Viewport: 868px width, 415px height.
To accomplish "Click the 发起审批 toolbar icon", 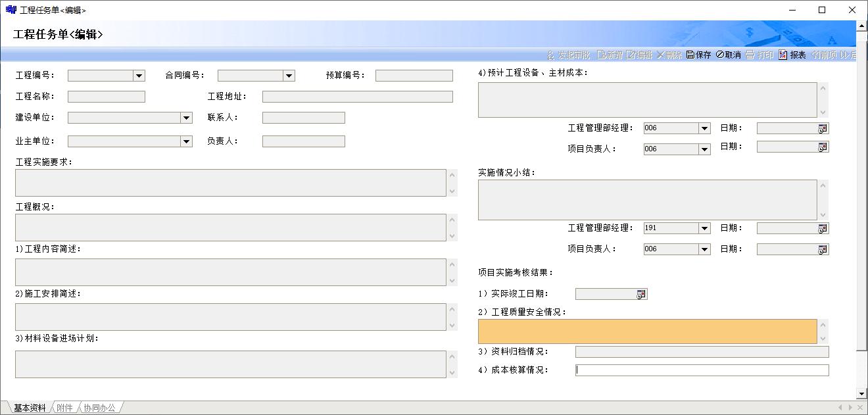I will 568,55.
